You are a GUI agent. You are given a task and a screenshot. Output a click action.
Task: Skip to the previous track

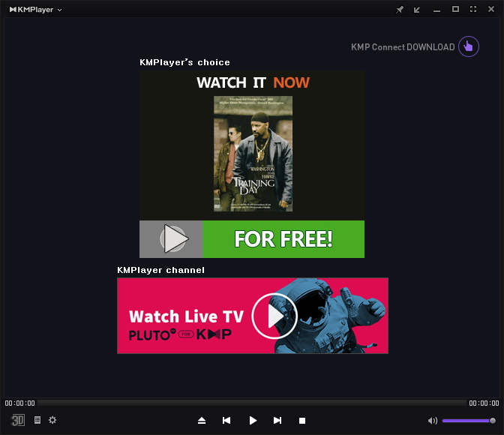226,421
